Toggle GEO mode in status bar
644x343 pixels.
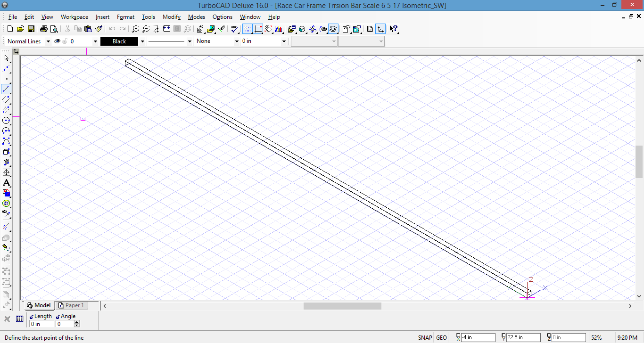point(441,337)
